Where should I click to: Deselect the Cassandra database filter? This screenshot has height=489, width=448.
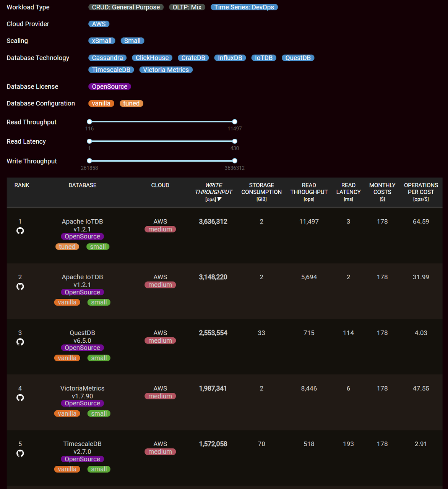pyautogui.click(x=107, y=58)
